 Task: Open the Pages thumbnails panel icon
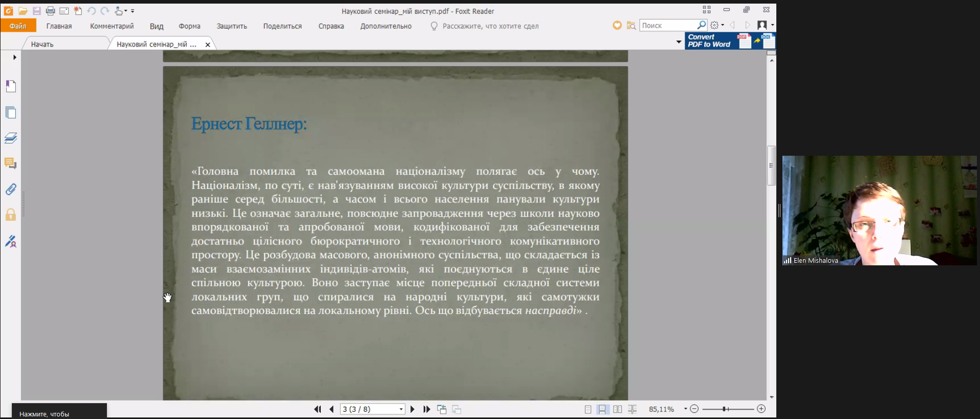(11, 112)
